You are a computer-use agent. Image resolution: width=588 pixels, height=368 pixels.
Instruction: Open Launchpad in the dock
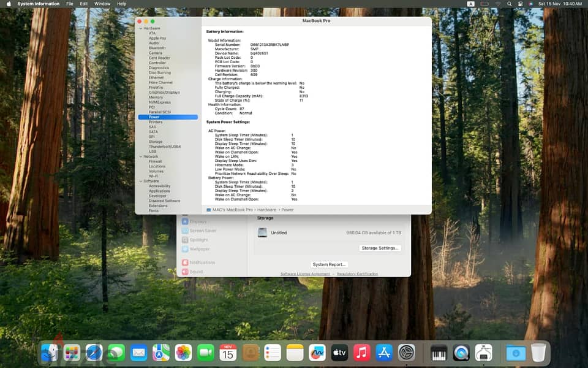[x=72, y=353]
